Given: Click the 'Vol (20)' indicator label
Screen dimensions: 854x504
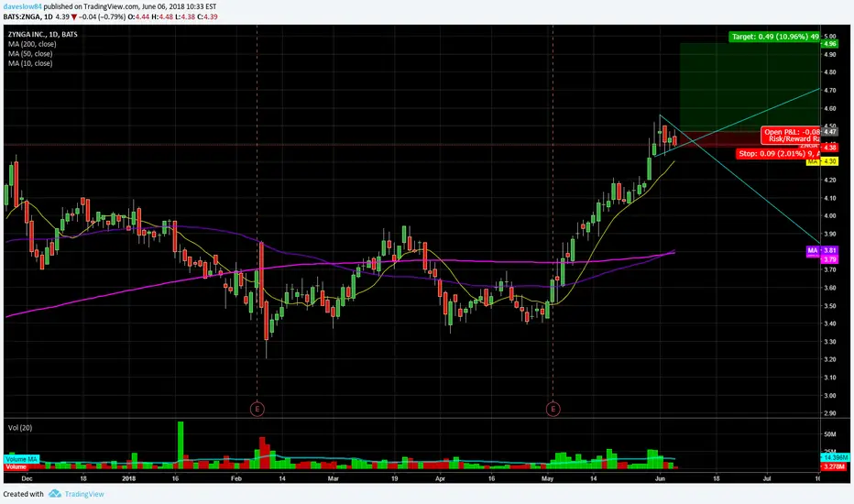Looking at the screenshot, I should 20,428.
